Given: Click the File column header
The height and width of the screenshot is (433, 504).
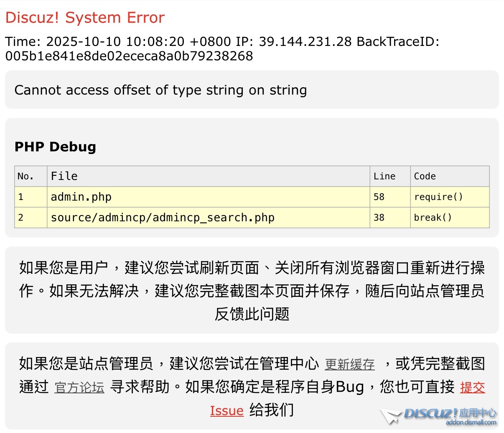Looking at the screenshot, I should [64, 176].
